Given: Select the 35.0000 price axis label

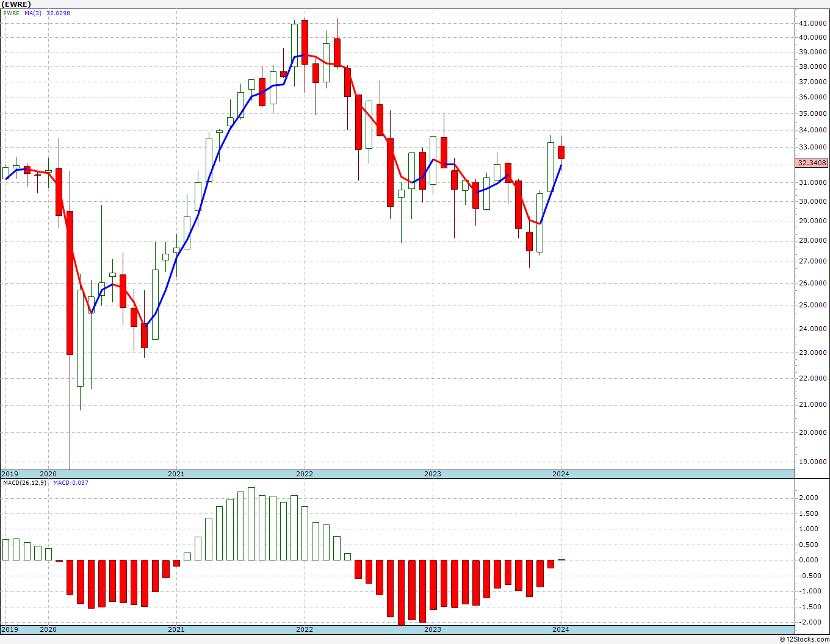Looking at the screenshot, I should pyautogui.click(x=814, y=113).
